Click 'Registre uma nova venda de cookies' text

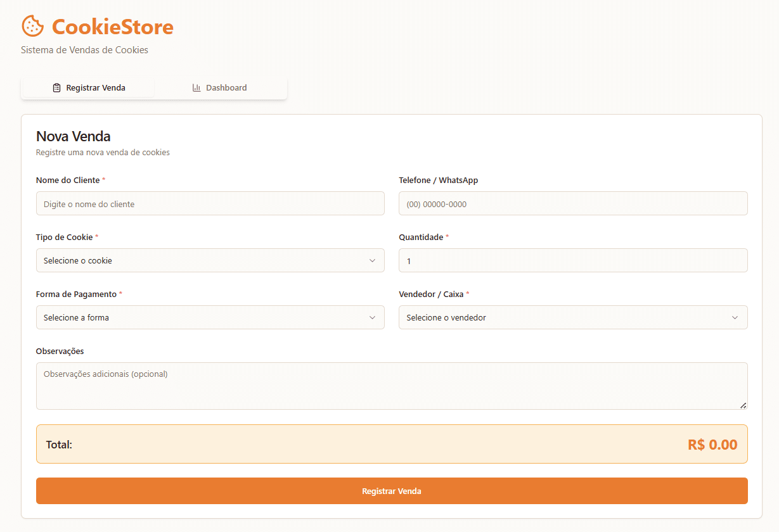(x=103, y=153)
